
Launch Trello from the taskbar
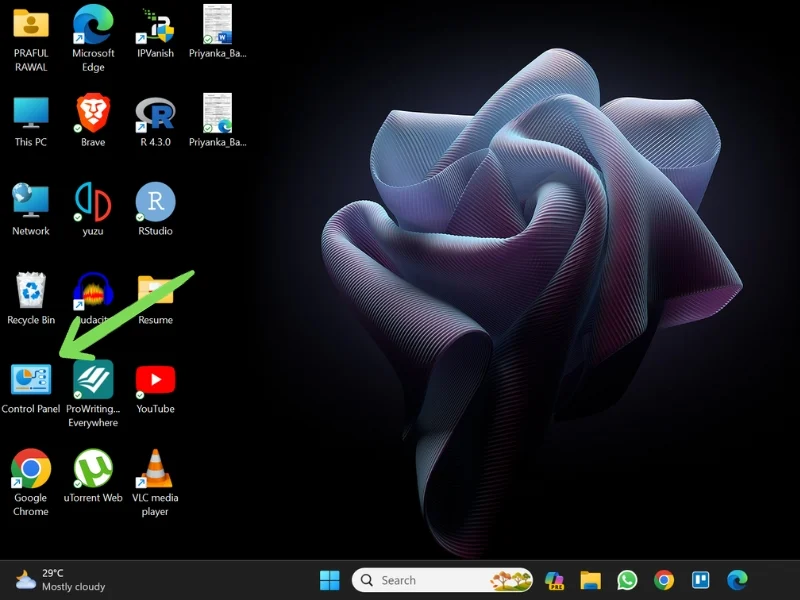[x=700, y=580]
